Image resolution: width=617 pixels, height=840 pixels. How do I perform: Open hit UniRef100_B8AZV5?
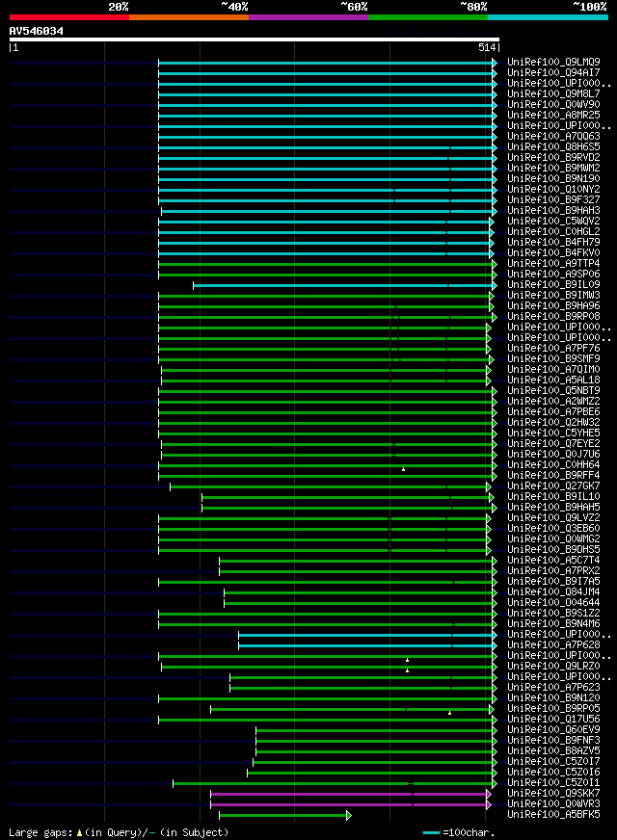click(x=553, y=751)
